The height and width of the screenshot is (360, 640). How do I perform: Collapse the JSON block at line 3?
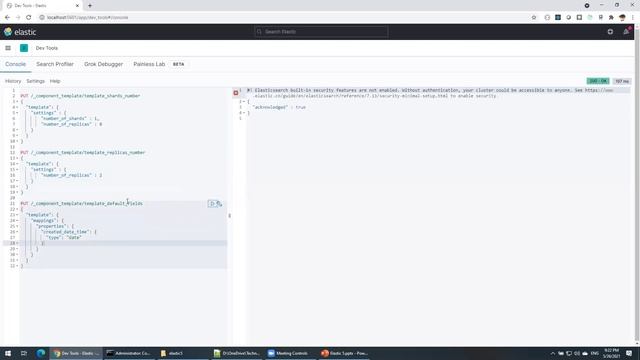click(x=17, y=101)
